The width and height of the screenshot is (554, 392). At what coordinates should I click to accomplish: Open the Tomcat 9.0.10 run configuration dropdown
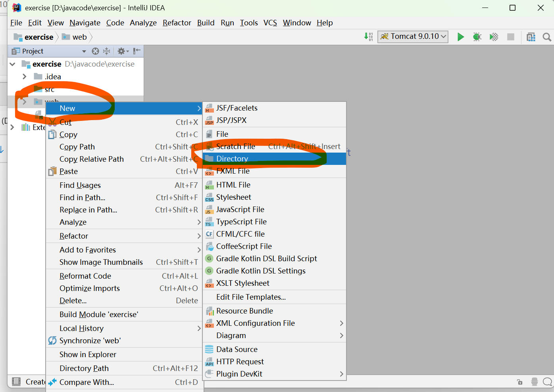tap(413, 36)
